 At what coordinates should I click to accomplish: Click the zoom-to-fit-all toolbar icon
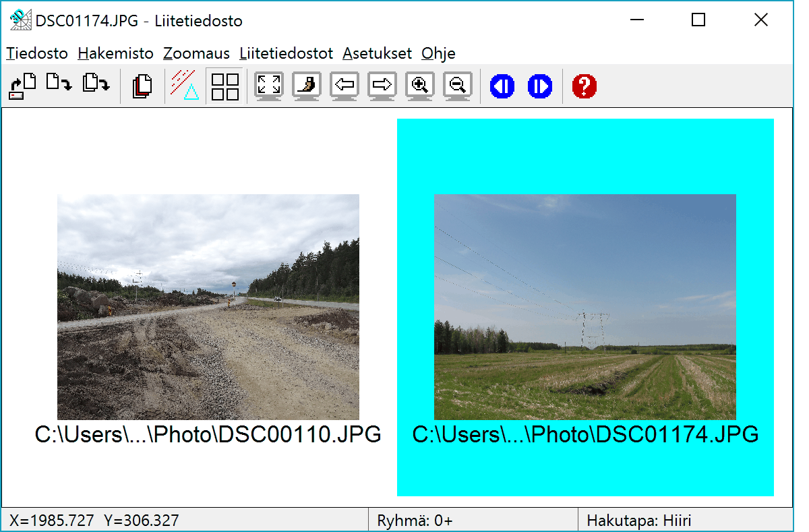click(x=269, y=86)
